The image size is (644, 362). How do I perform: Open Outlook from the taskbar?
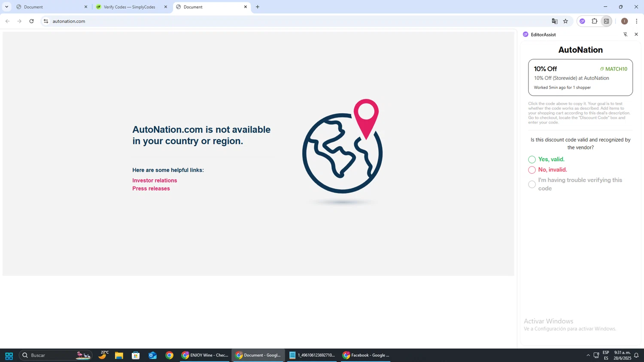[x=152, y=356]
